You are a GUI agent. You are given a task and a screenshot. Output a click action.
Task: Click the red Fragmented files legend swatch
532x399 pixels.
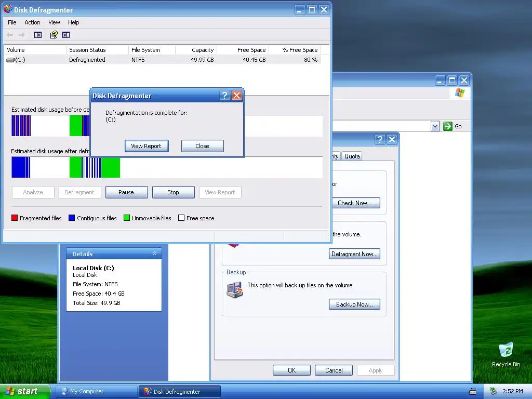[x=14, y=218]
